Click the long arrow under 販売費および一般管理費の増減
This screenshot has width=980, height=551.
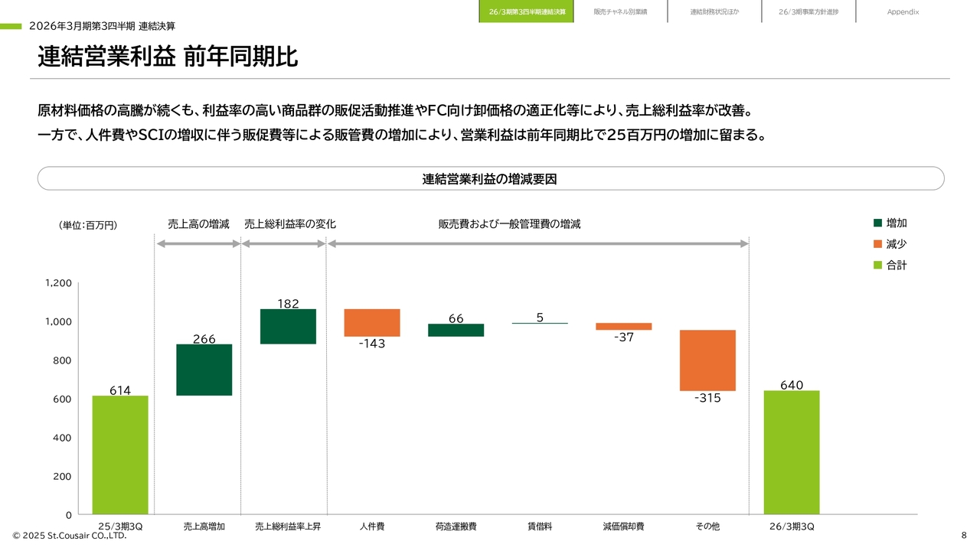537,244
